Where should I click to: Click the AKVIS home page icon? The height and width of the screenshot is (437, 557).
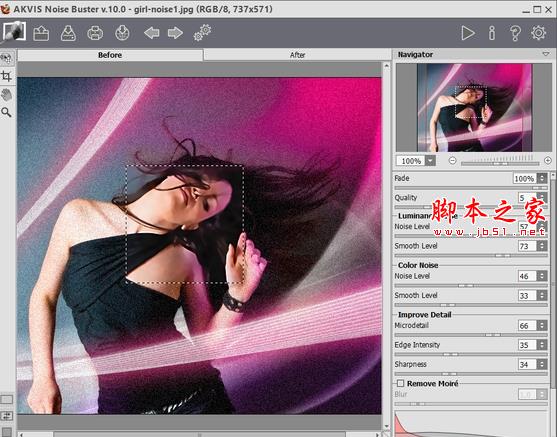14,32
